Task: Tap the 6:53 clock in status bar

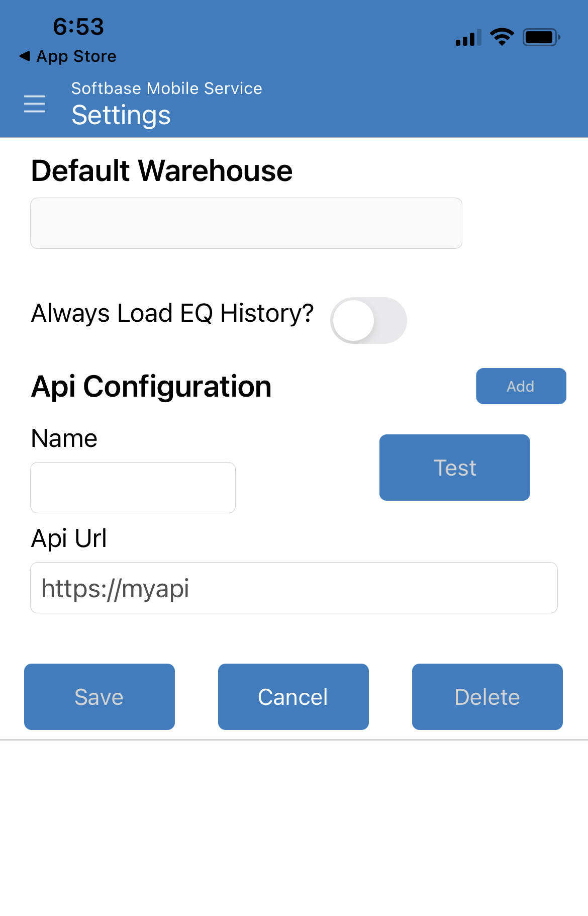Action: pos(78,27)
